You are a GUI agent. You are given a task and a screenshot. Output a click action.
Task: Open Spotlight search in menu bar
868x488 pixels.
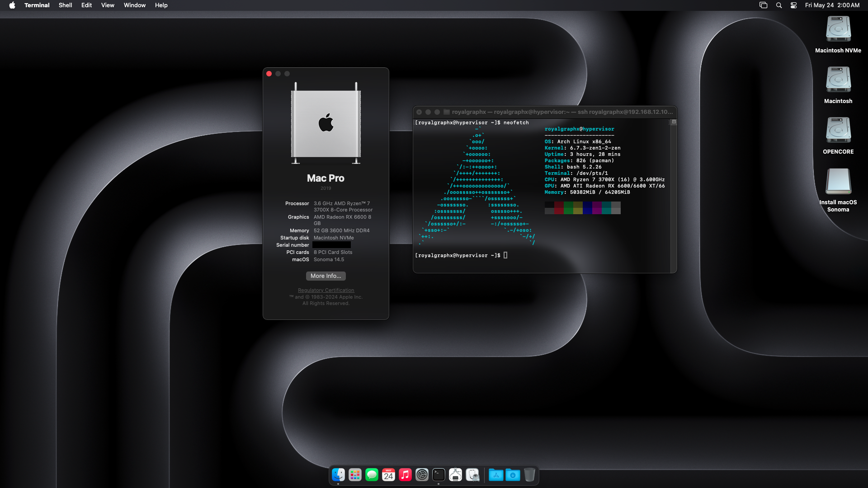(x=779, y=5)
